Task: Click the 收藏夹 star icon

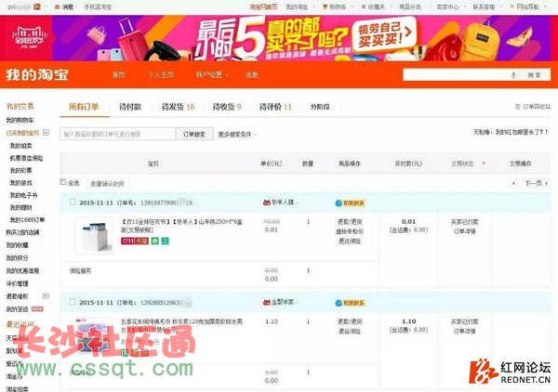Action: coord(364,7)
